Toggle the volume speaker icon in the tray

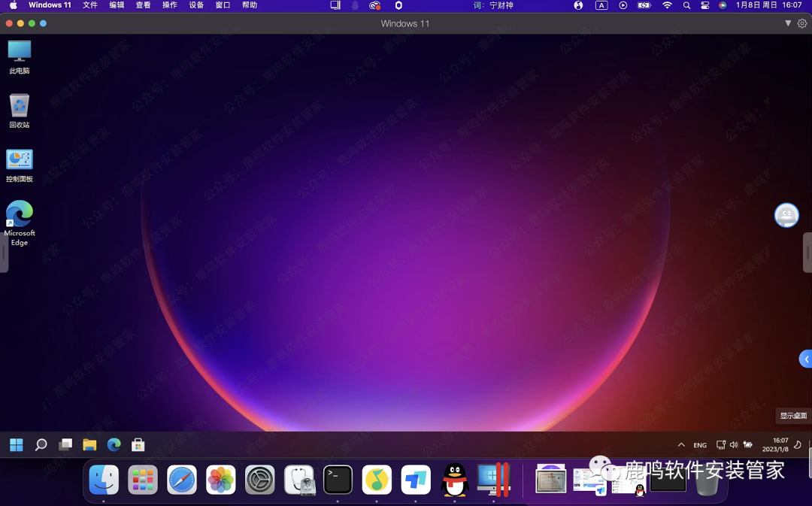(734, 445)
